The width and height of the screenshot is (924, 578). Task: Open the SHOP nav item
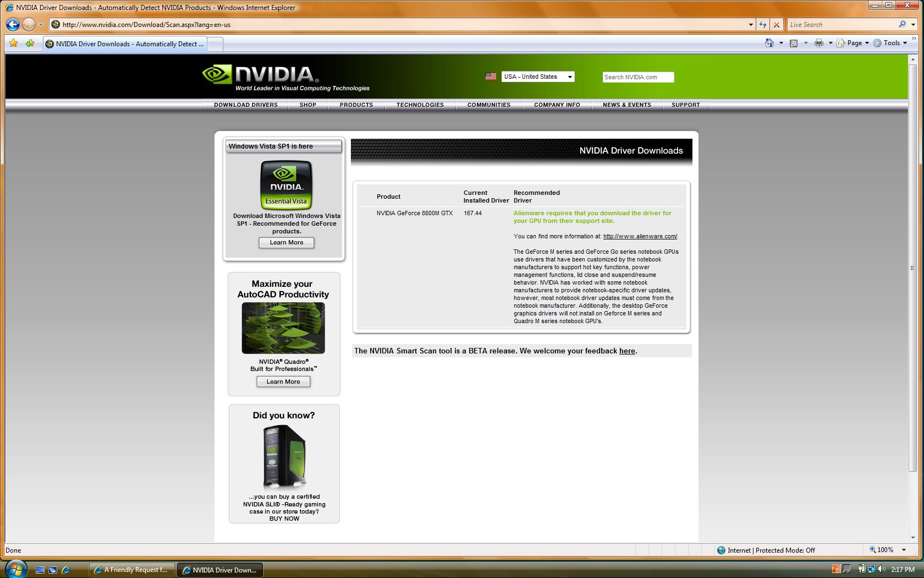308,105
